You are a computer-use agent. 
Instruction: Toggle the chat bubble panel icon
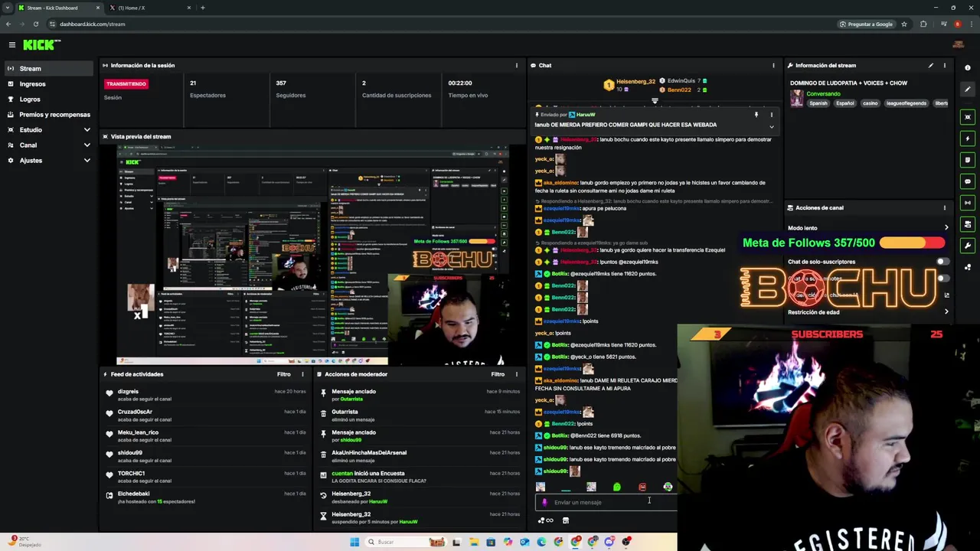click(968, 181)
